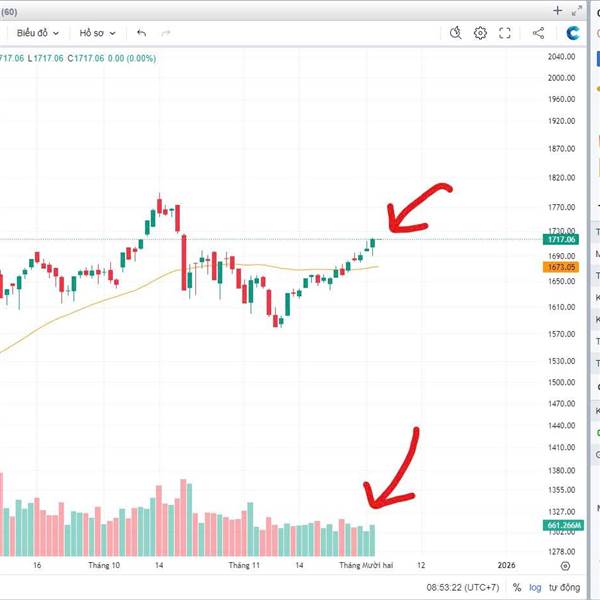The image size is (600, 600).
Task: Click the time axis settings icon
Action: tap(565, 566)
